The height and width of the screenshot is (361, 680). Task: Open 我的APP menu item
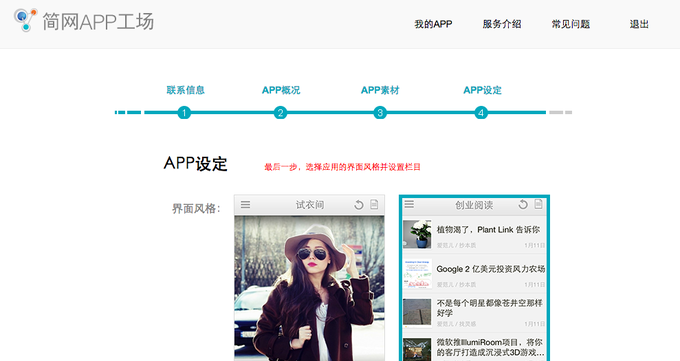433,24
